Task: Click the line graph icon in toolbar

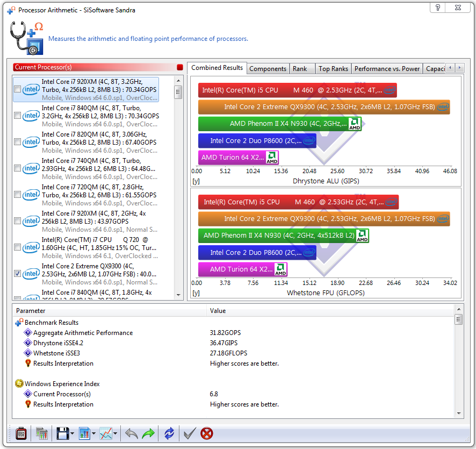Action: pos(106,433)
